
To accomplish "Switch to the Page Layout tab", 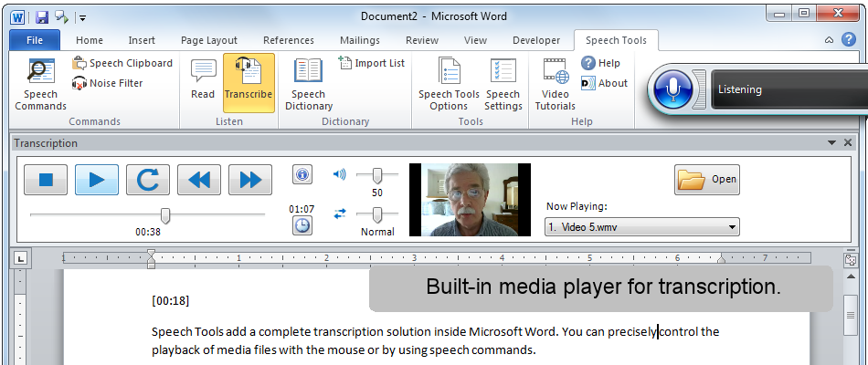I will (x=208, y=40).
